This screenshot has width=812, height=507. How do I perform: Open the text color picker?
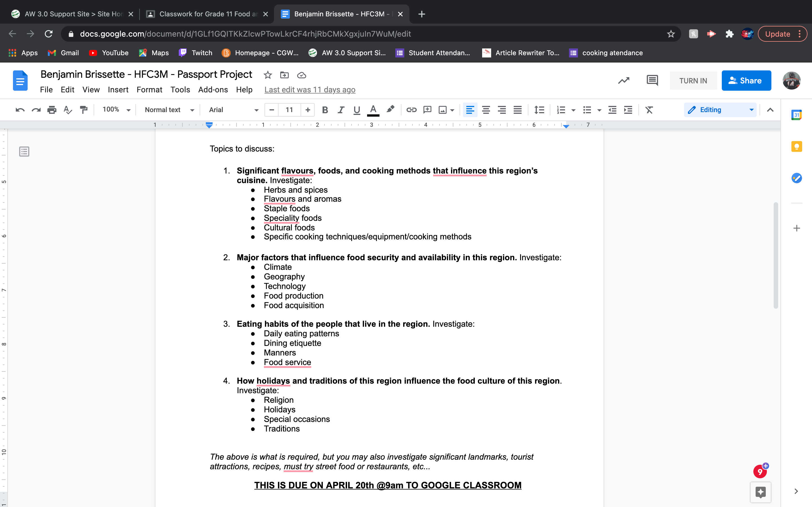click(x=373, y=110)
